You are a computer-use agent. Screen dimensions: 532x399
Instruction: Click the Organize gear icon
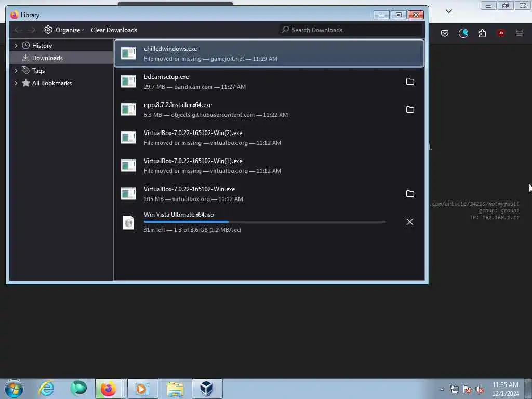click(48, 30)
